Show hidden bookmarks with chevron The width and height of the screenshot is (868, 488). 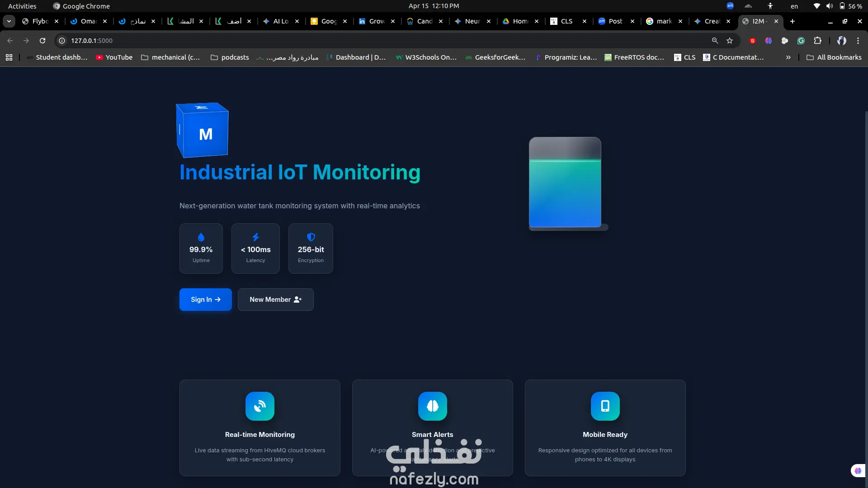coord(788,57)
